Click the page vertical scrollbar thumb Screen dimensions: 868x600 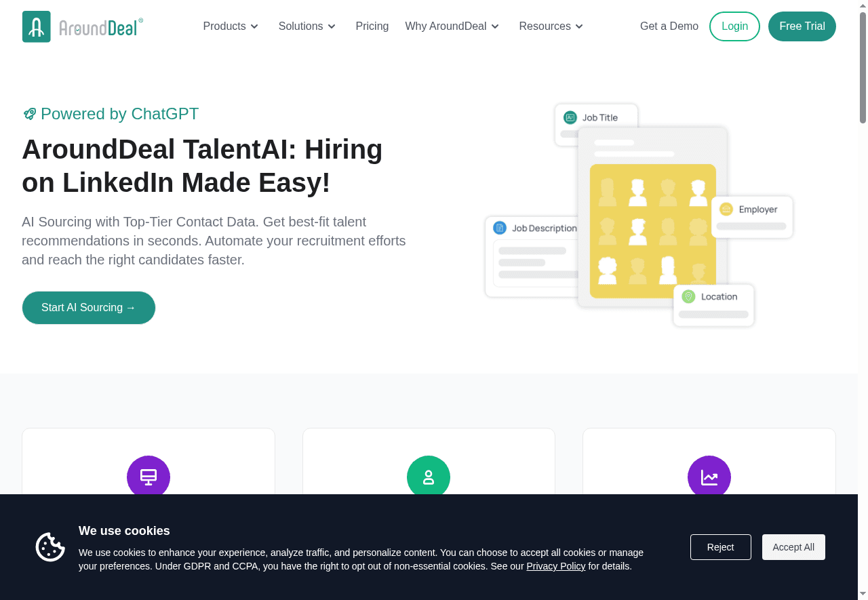tap(863, 68)
